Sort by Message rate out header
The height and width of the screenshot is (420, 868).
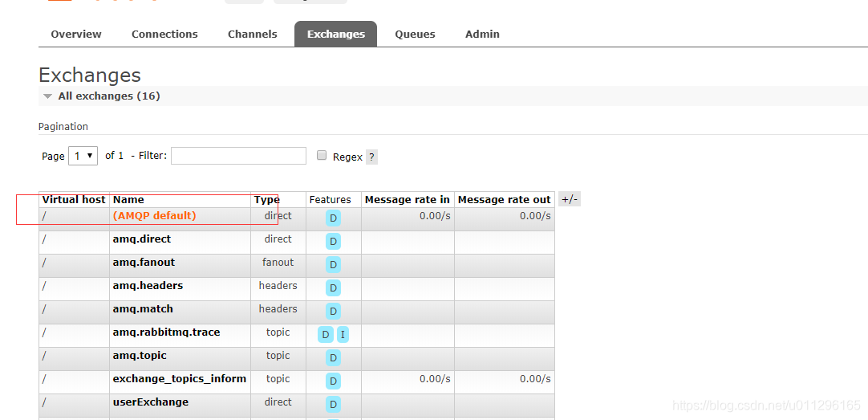pos(505,199)
